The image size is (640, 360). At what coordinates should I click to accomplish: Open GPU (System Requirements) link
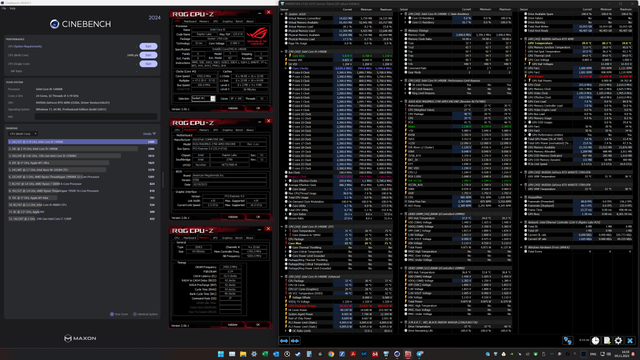pos(28,46)
